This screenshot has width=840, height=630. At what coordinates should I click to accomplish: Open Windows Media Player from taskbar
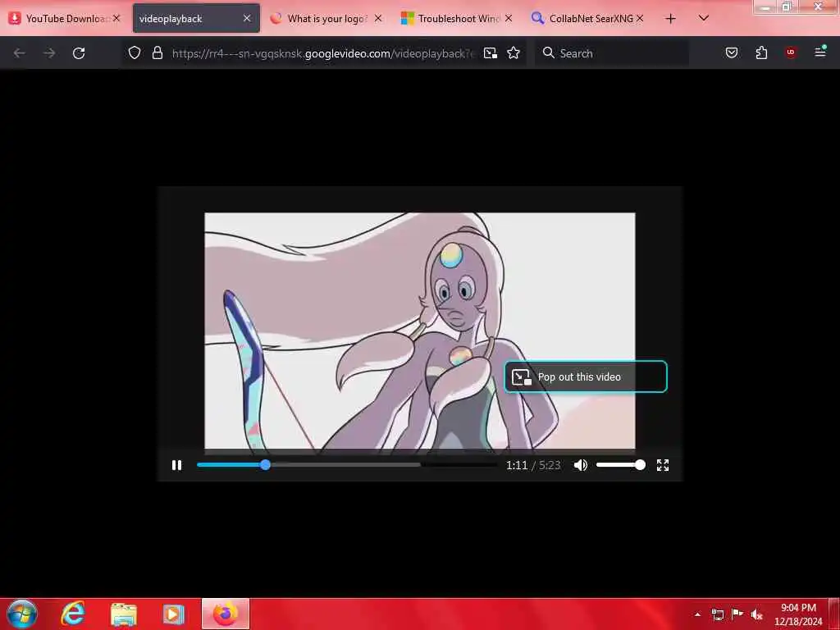(174, 614)
